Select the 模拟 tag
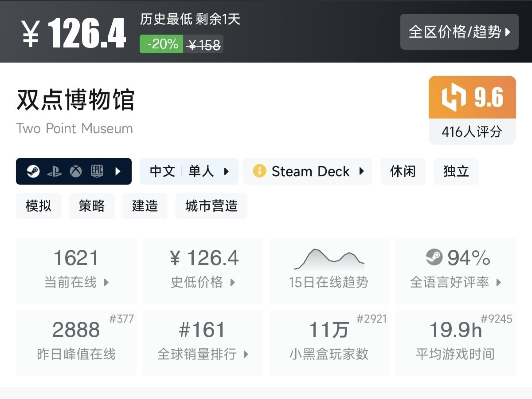Screen dimensions: 532x399 point(39,206)
